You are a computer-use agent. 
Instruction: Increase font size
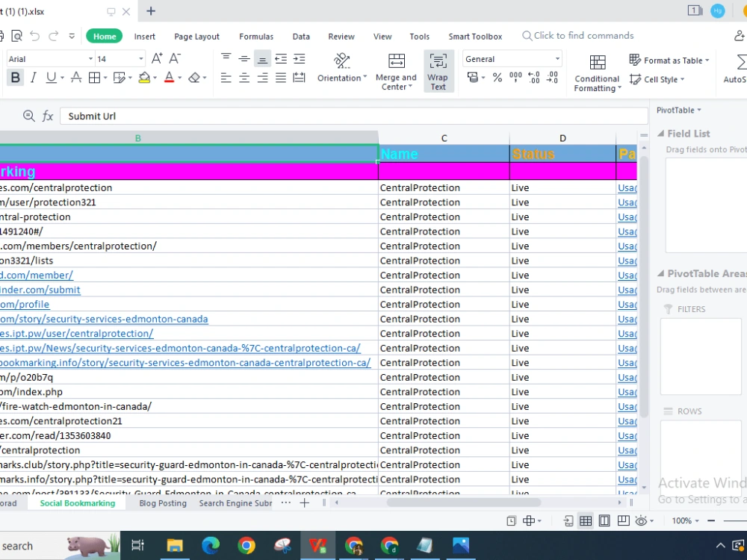pyautogui.click(x=157, y=58)
